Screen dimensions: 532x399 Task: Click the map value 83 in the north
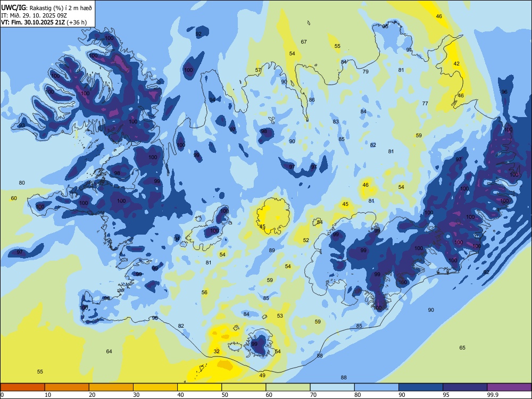point(336,121)
